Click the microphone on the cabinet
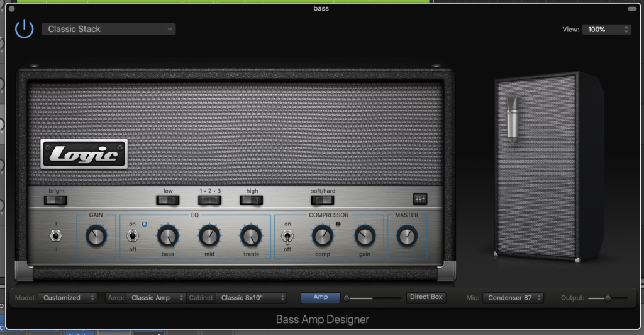 click(512, 119)
